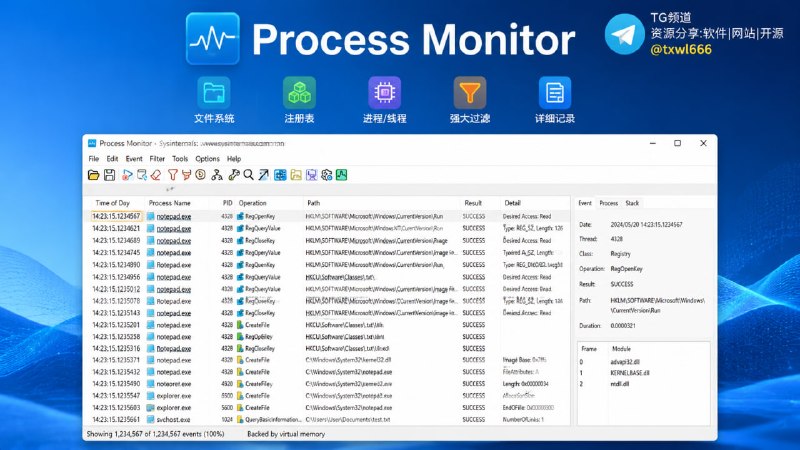Click the Duration value 0.0000321

pyautogui.click(x=622, y=326)
